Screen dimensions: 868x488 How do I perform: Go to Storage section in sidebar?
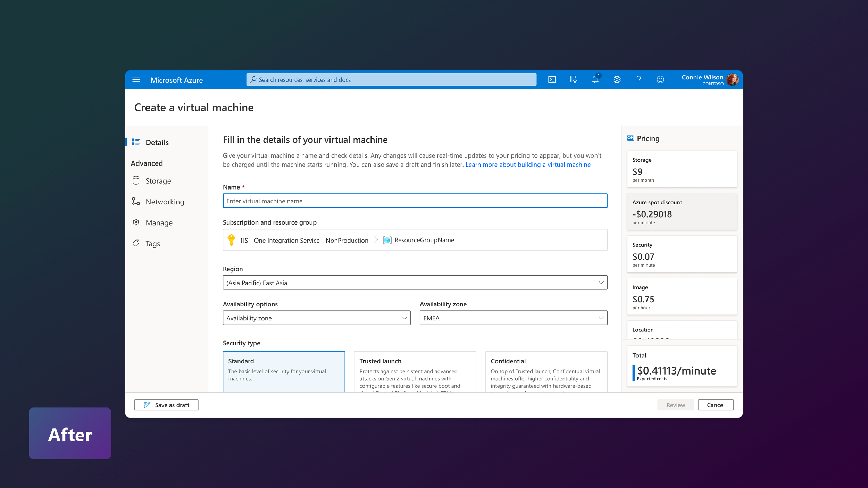click(x=158, y=181)
